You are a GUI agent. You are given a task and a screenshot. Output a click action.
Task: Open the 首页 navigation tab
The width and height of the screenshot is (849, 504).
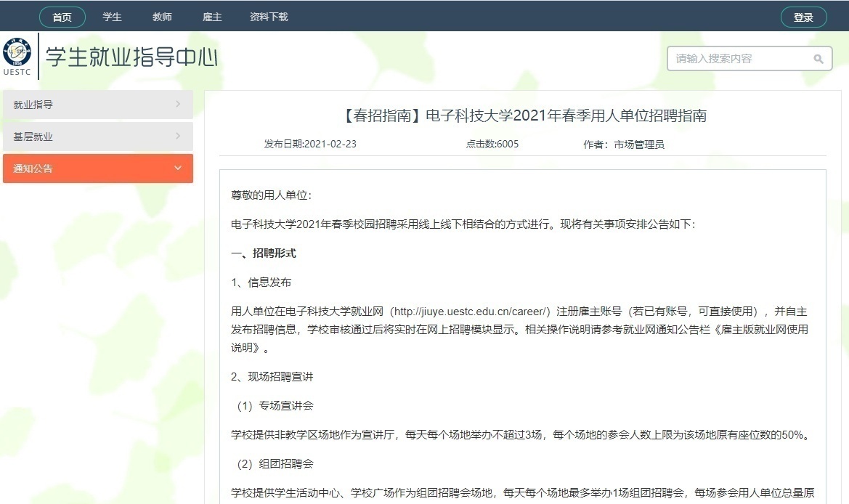click(62, 17)
